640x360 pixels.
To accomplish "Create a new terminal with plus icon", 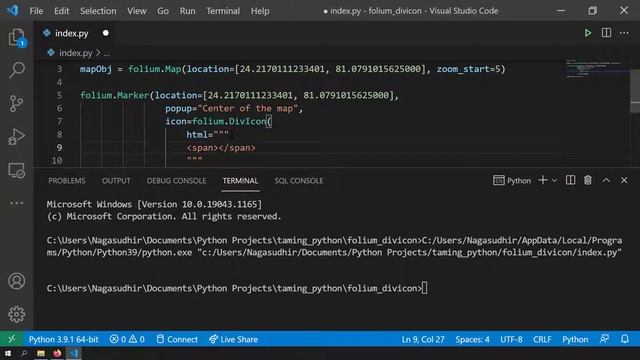I will pos(542,180).
